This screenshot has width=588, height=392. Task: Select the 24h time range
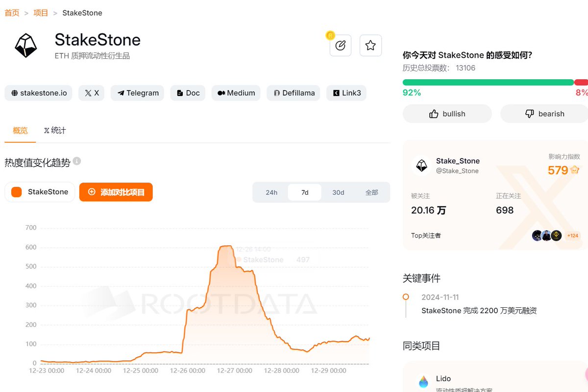coord(271,192)
